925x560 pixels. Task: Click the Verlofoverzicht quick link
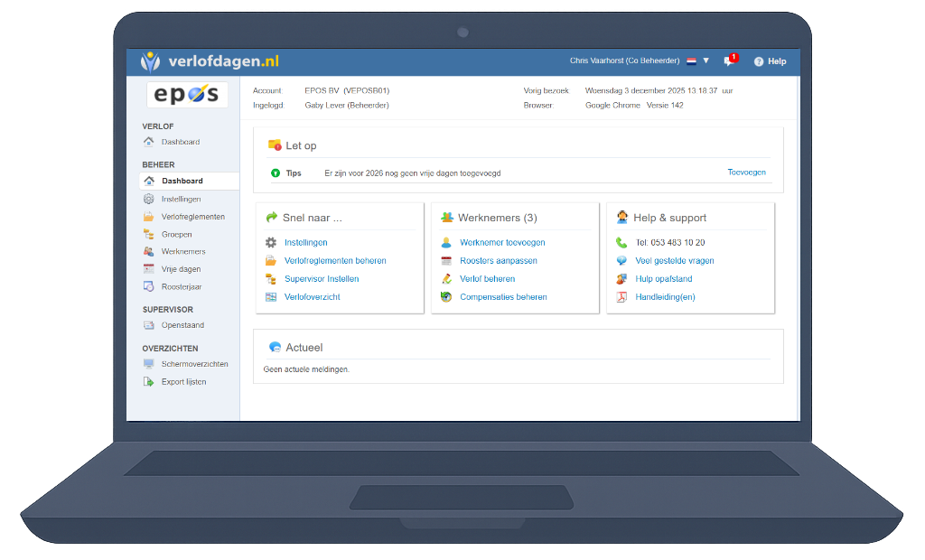312,297
